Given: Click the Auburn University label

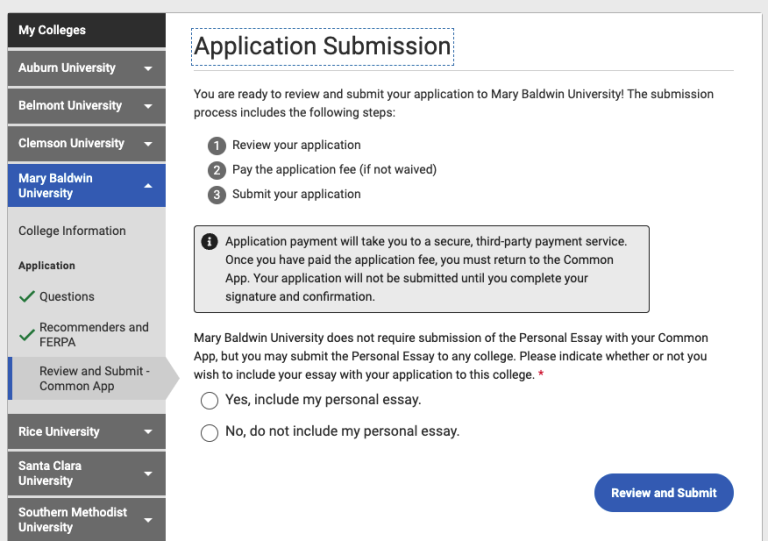Looking at the screenshot, I should tap(67, 68).
